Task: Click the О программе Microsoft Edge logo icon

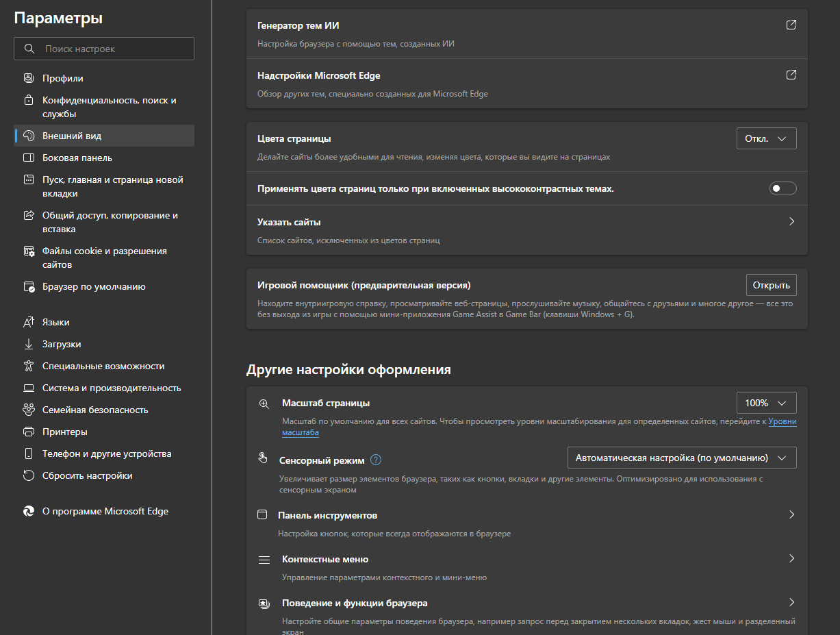Action: click(29, 511)
